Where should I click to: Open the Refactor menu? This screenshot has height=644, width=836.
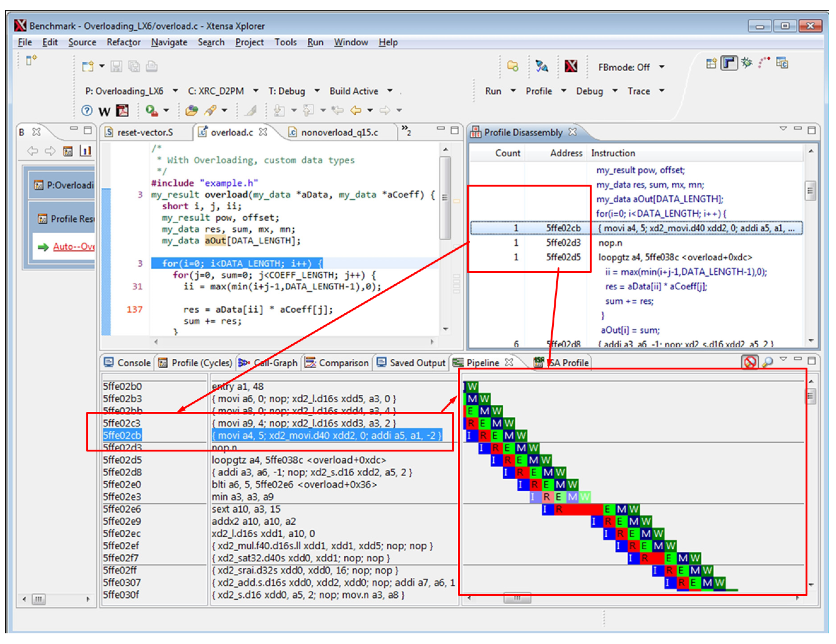tap(123, 42)
